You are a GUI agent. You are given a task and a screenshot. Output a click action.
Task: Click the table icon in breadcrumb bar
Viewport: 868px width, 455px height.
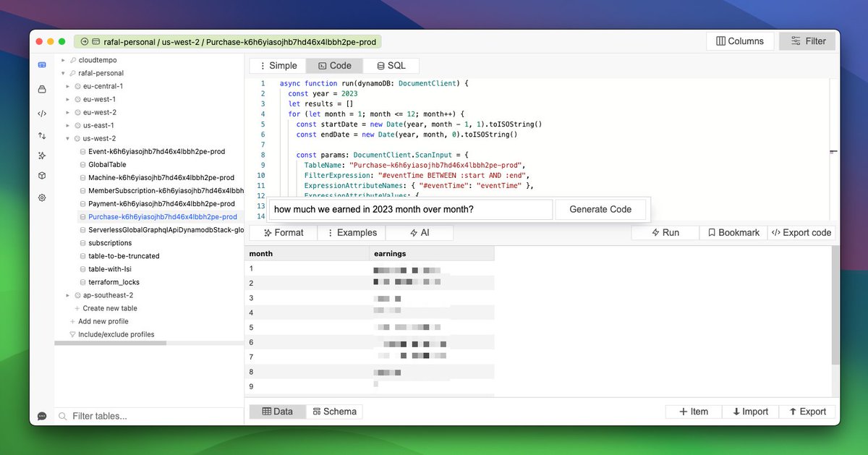96,42
